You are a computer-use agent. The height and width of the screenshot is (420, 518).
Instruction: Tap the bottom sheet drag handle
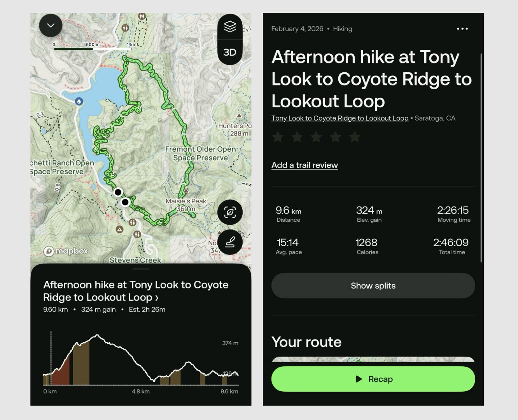(x=141, y=269)
